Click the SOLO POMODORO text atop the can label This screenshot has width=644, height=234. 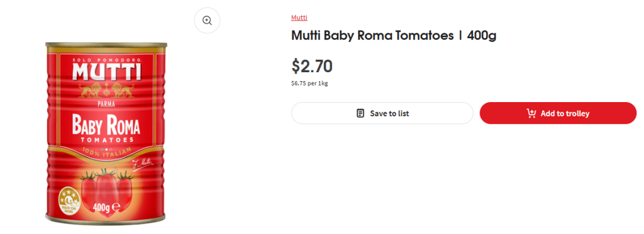click(107, 60)
